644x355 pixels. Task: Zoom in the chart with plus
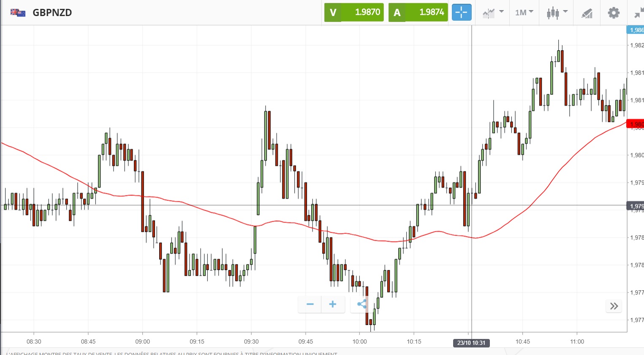click(333, 304)
